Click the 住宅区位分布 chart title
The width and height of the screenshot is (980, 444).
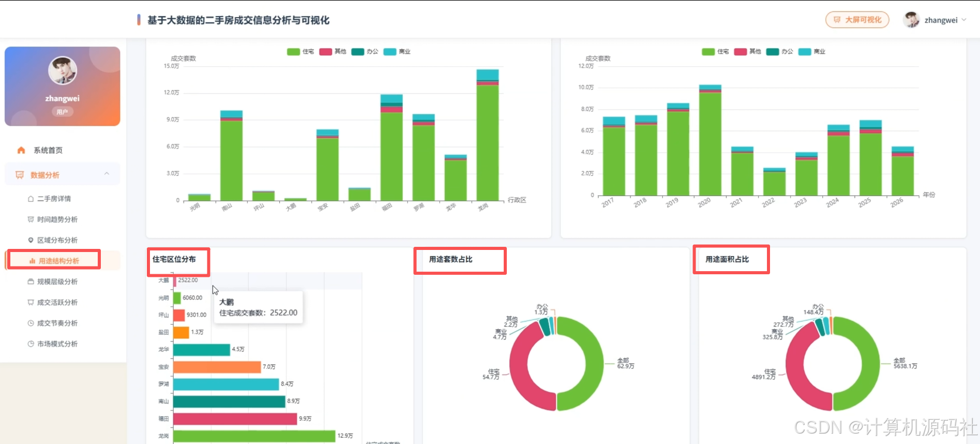(174, 259)
